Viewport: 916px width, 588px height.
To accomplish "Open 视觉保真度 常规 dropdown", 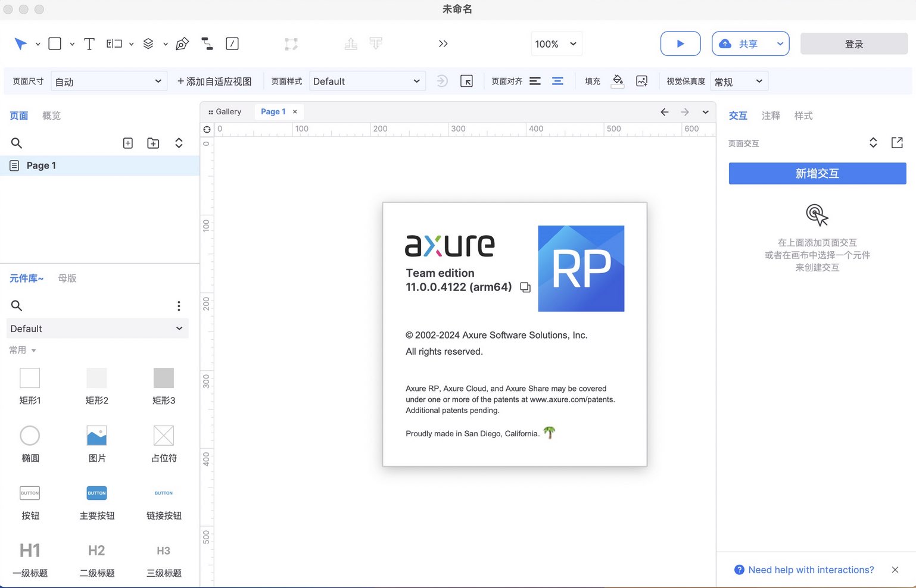I will (x=740, y=82).
